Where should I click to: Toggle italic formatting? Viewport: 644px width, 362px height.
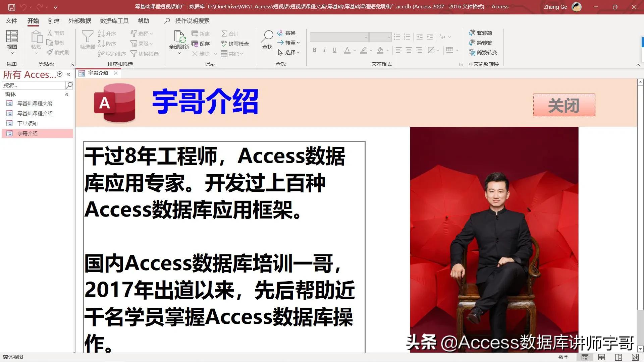pos(324,50)
